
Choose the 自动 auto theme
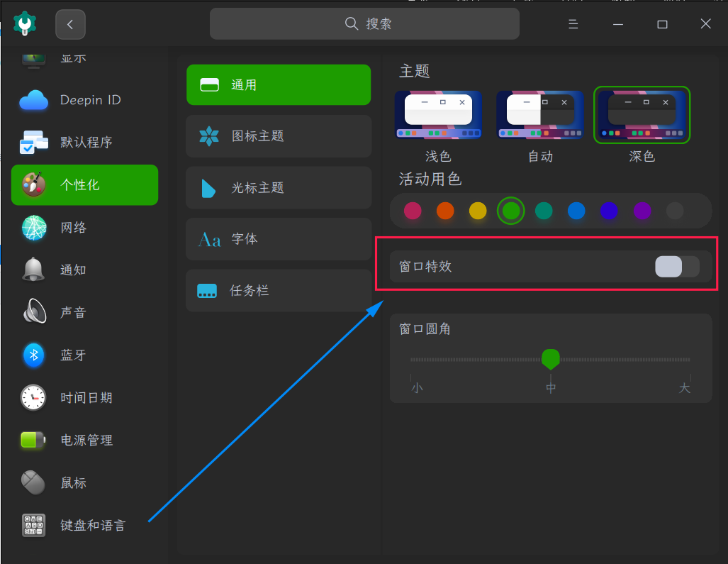[x=540, y=114]
